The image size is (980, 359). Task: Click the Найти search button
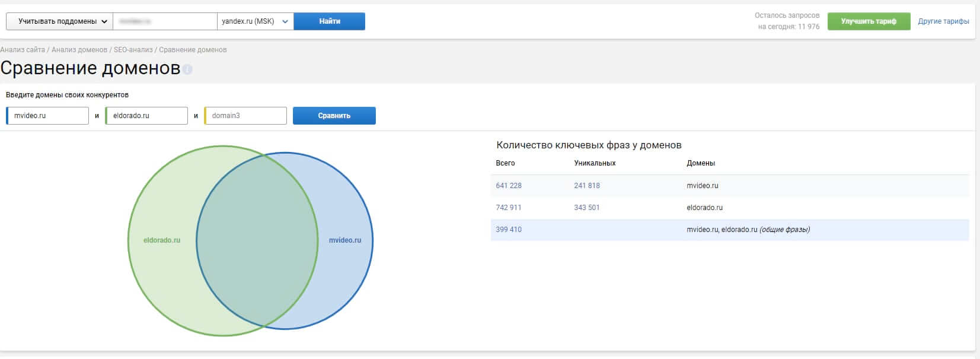click(x=330, y=21)
